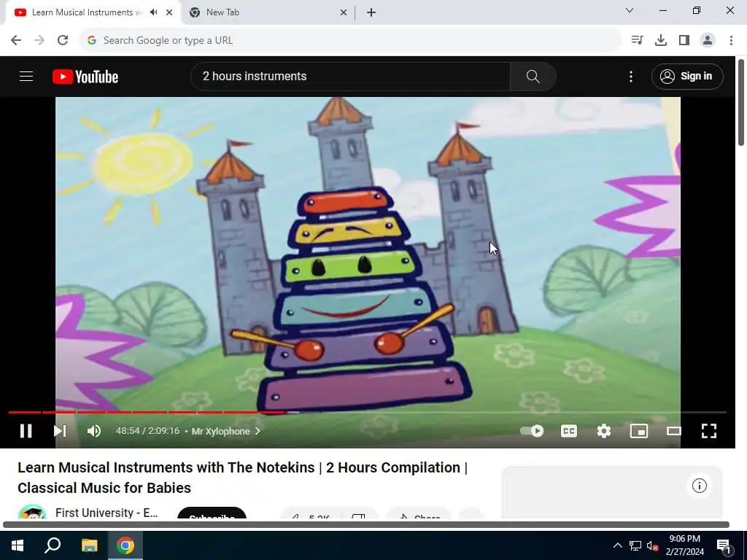The image size is (747, 560).
Task: Open the system volume tray icon
Action: [652, 545]
